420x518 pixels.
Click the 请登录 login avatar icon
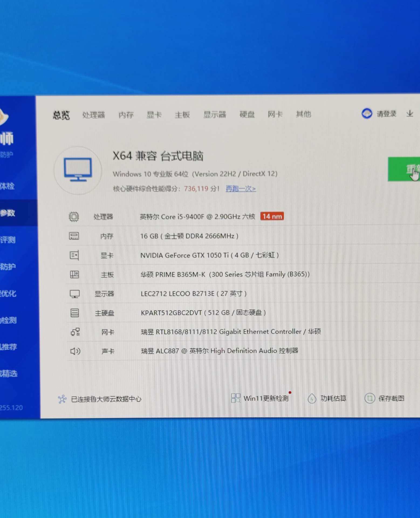(x=367, y=114)
